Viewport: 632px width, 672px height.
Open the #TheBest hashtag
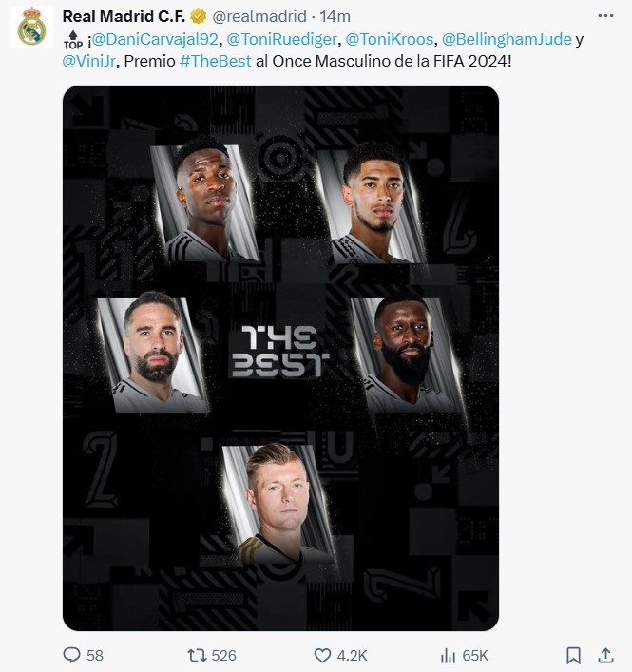pyautogui.click(x=215, y=60)
